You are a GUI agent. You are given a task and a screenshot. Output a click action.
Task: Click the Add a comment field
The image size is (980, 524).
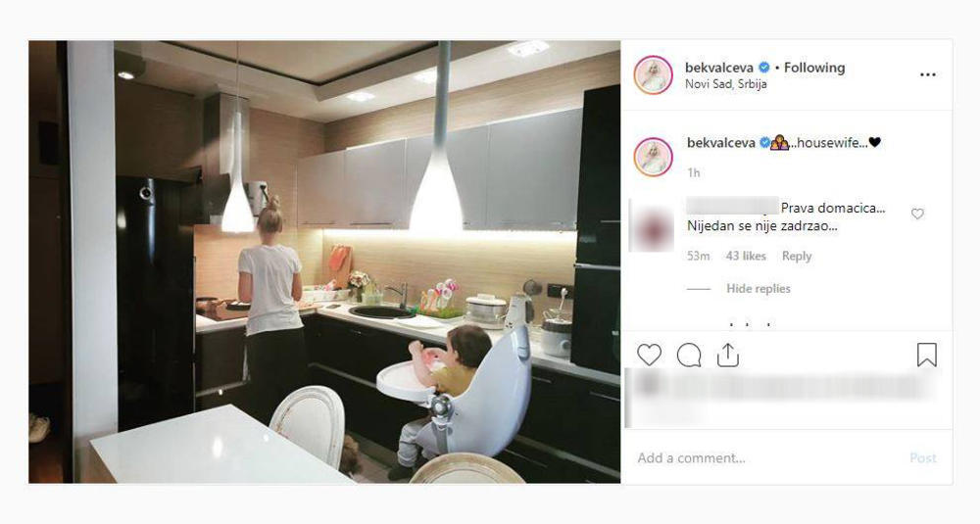[768, 457]
